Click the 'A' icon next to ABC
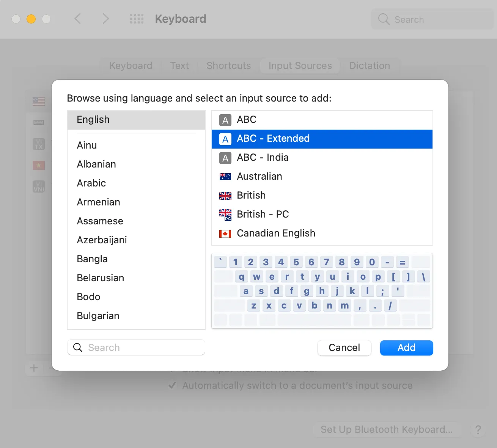This screenshot has width=497, height=448. [225, 120]
